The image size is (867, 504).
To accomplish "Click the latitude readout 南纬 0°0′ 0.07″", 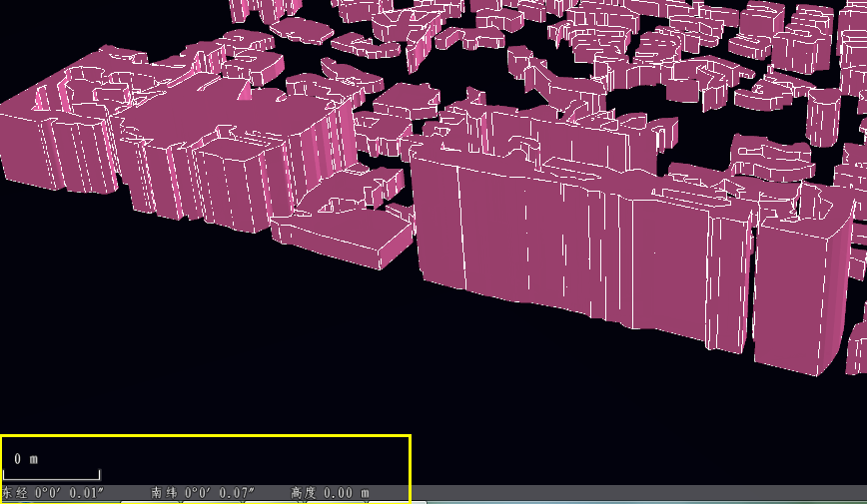I will click(203, 492).
